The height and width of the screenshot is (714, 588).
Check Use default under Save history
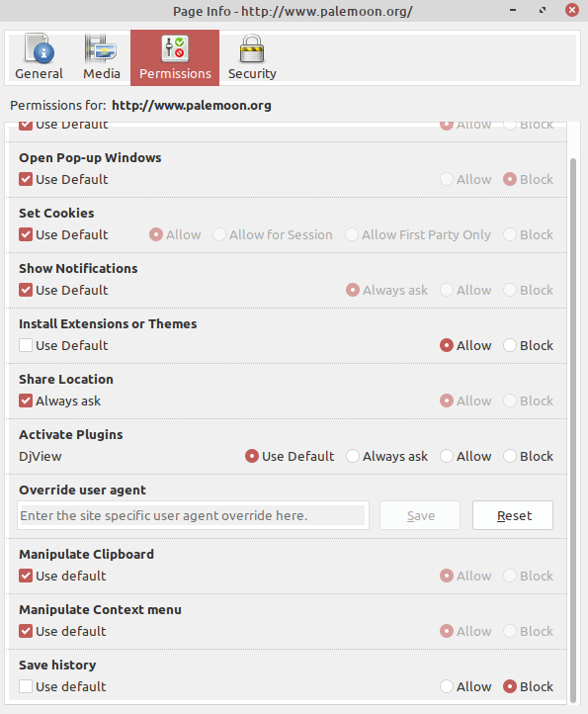pyautogui.click(x=26, y=686)
